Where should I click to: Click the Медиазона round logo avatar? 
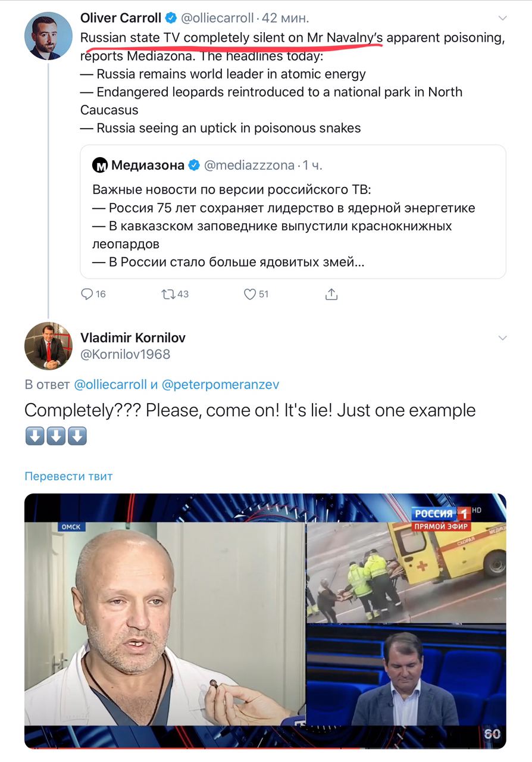pyautogui.click(x=100, y=165)
